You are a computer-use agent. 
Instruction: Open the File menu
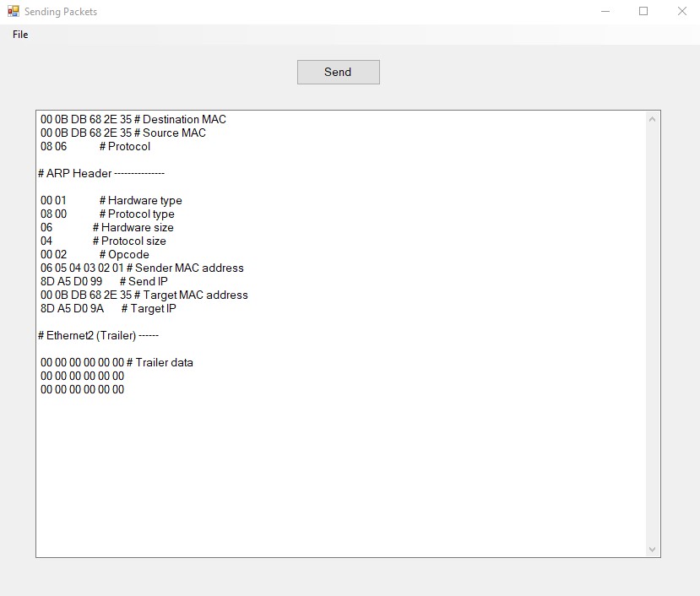(20, 35)
